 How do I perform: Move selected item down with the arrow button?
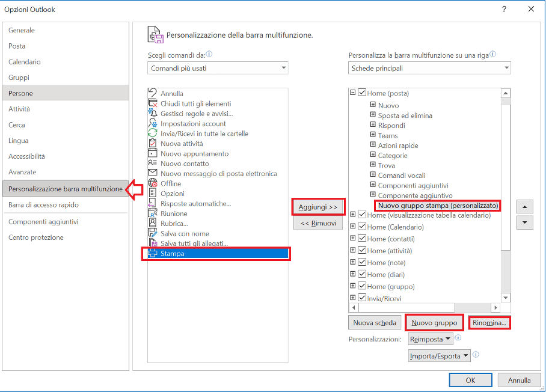pyautogui.click(x=525, y=222)
